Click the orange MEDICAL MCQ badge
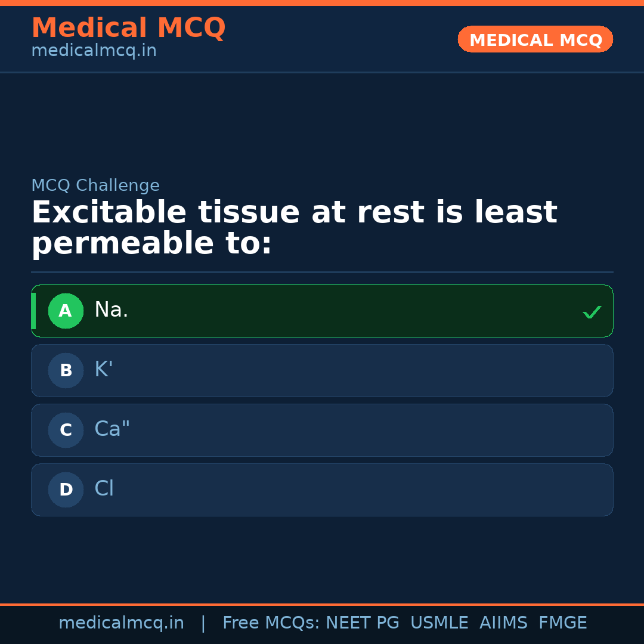644x644 pixels. [535, 39]
